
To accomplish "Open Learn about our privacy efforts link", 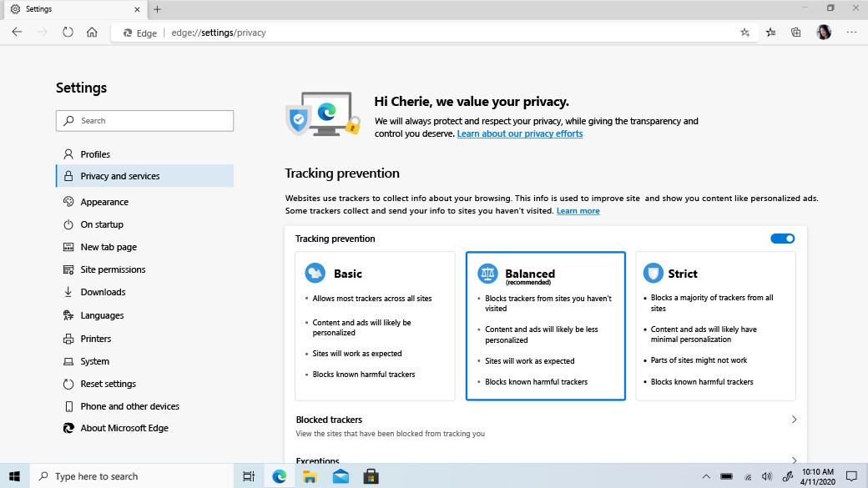I will [520, 133].
